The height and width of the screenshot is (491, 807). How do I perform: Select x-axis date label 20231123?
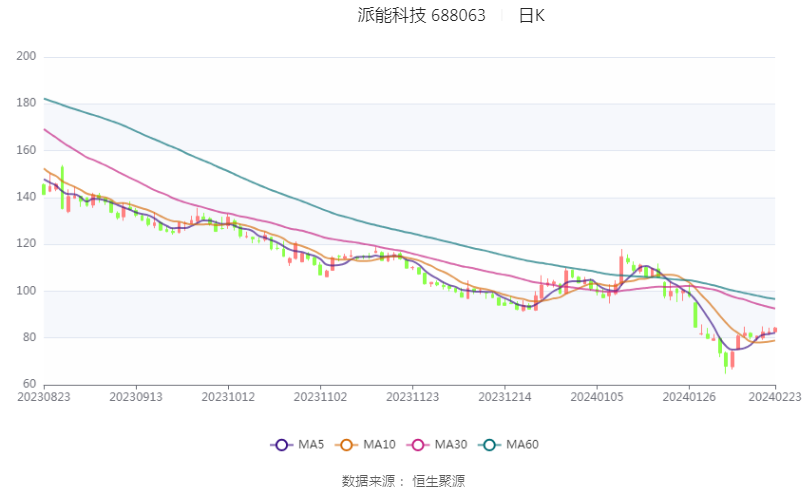point(412,397)
